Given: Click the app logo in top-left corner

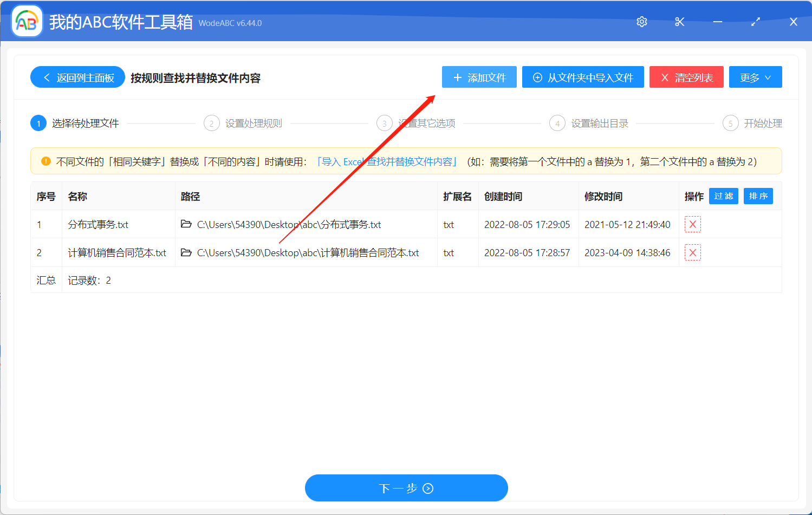Looking at the screenshot, I should coord(27,21).
